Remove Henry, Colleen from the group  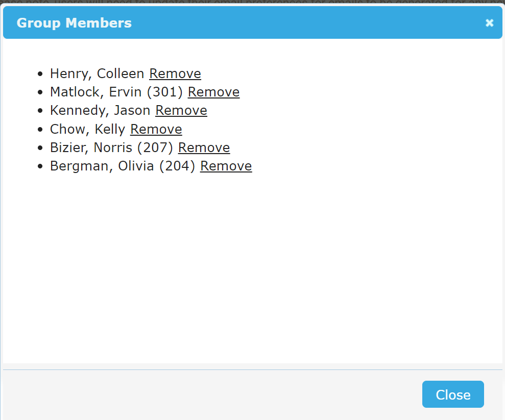(x=175, y=73)
